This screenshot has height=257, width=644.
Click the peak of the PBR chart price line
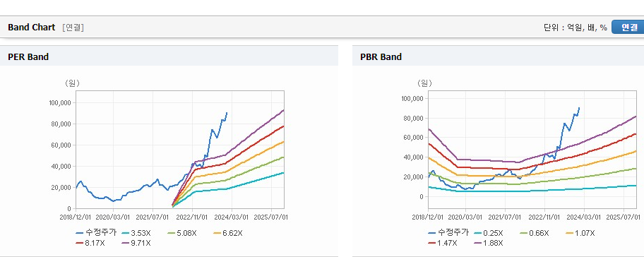579,107
